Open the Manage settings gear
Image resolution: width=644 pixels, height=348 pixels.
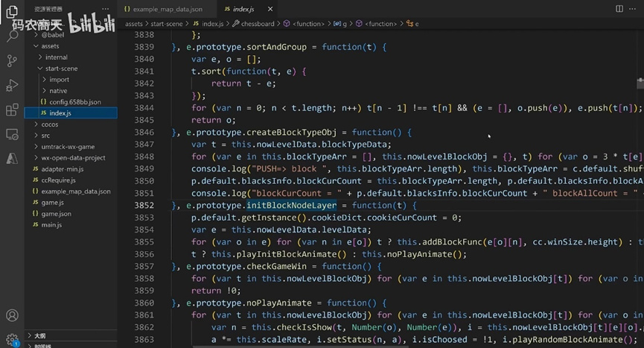pos(12,339)
